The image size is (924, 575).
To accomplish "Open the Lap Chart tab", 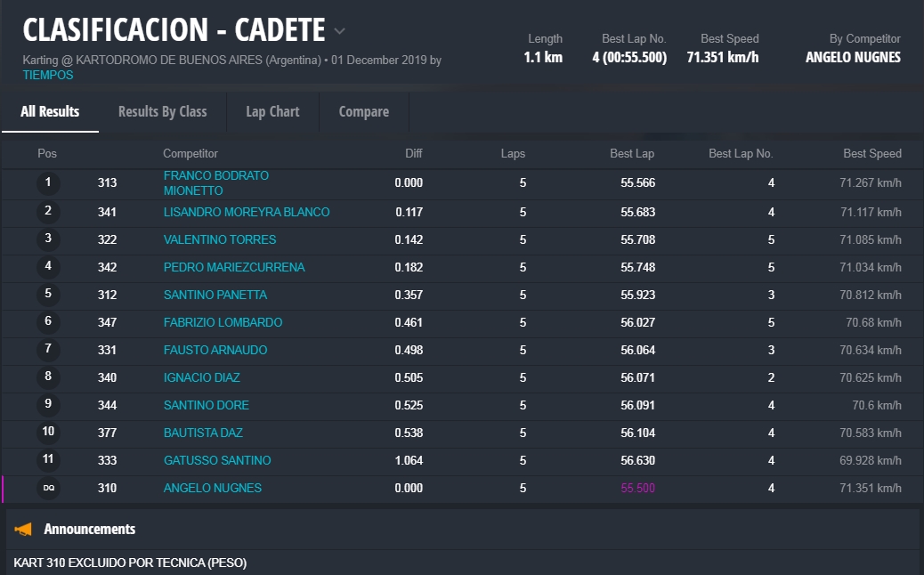I will coord(272,111).
